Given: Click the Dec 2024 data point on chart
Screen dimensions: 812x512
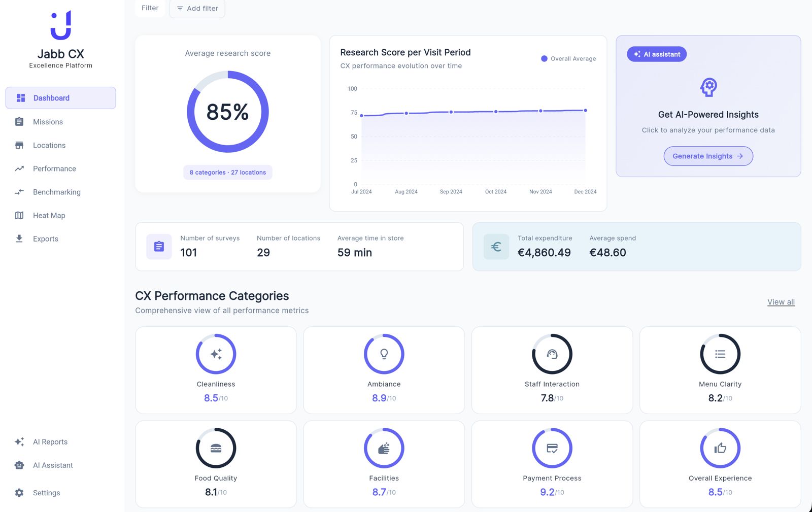Looking at the screenshot, I should point(585,110).
